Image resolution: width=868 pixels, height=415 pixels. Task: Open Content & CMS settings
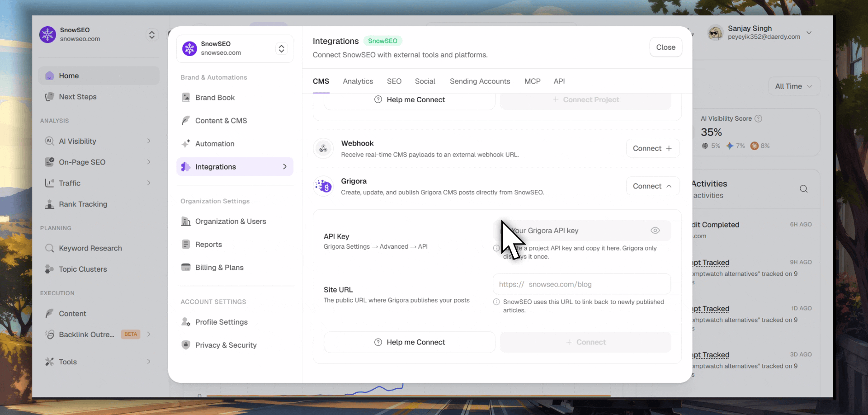235,121
